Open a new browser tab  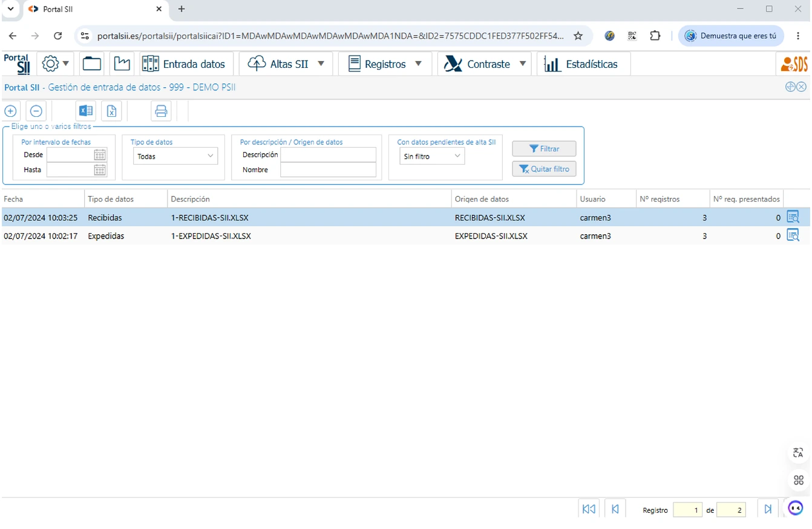[x=182, y=9]
